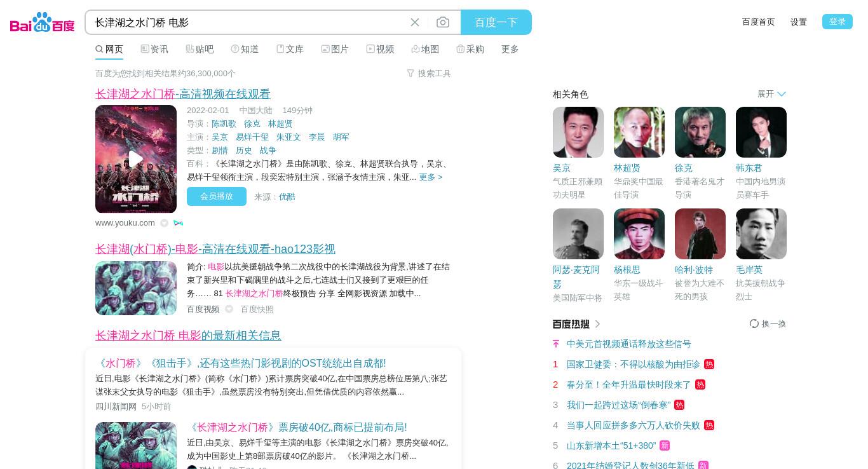Open the 更多 tab menu
The width and height of the screenshot is (868, 469).
click(510, 49)
